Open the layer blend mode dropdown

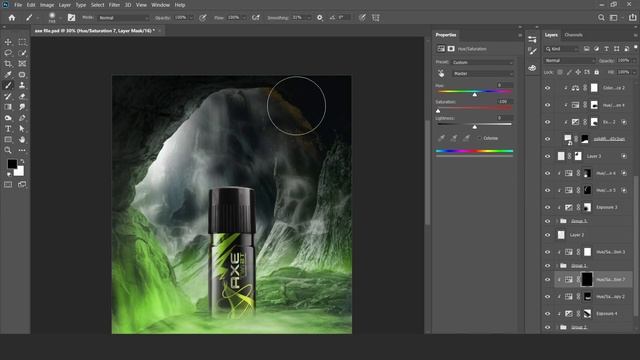[569, 60]
